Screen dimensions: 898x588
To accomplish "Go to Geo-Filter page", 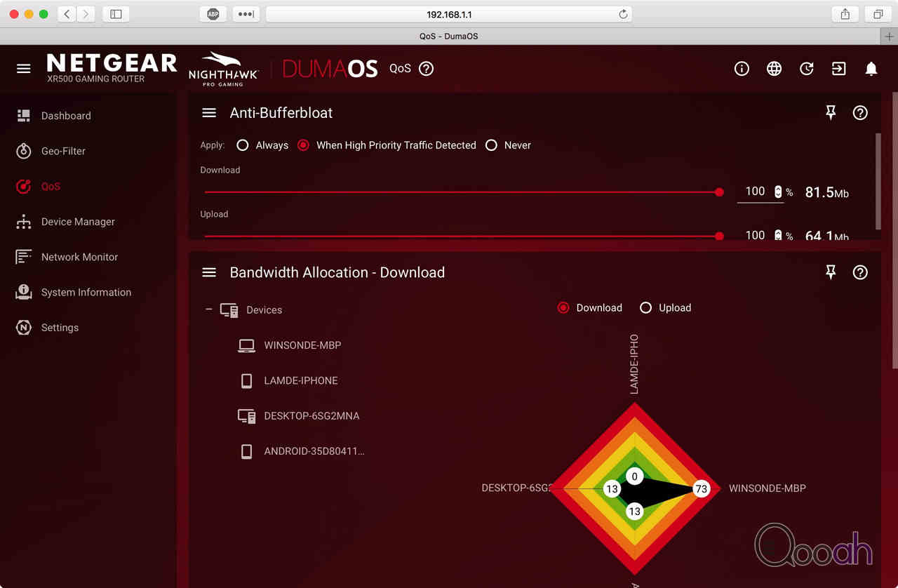I will coord(63,151).
